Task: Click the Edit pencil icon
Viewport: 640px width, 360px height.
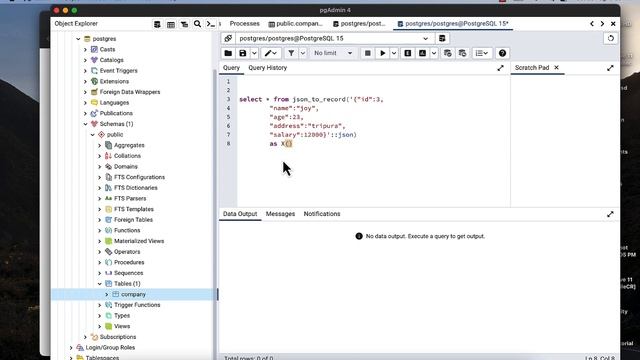Action: 270,53
